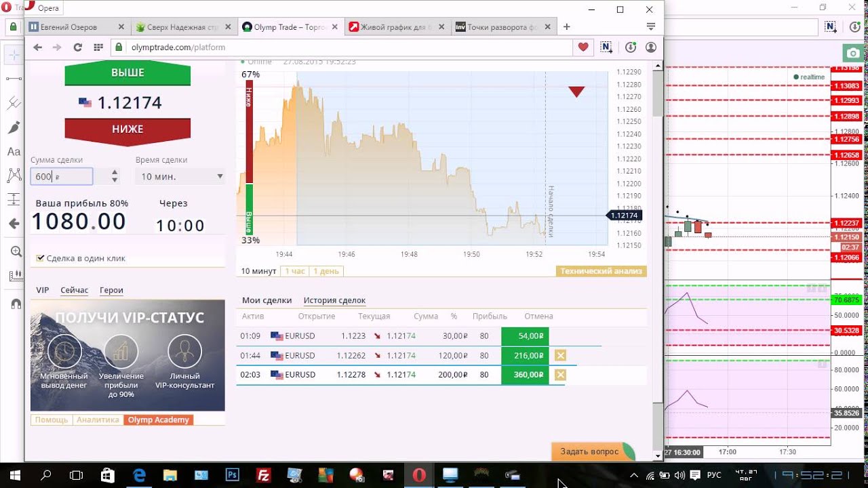Take chart snapshot with camera icon
The width and height of the screenshot is (868, 488).
[854, 53]
